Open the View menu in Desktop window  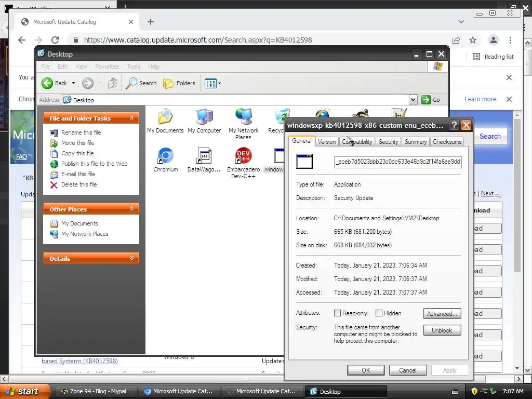pos(81,66)
